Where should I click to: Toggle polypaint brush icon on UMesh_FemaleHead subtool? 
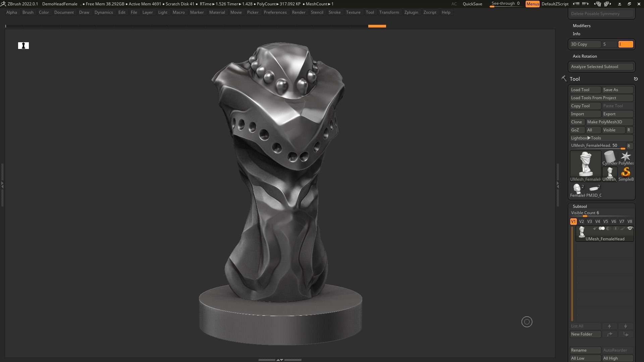coord(623,229)
